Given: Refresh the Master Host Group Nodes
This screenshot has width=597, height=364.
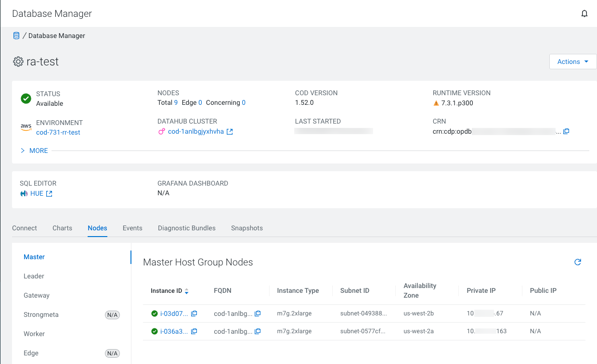Looking at the screenshot, I should (x=578, y=262).
